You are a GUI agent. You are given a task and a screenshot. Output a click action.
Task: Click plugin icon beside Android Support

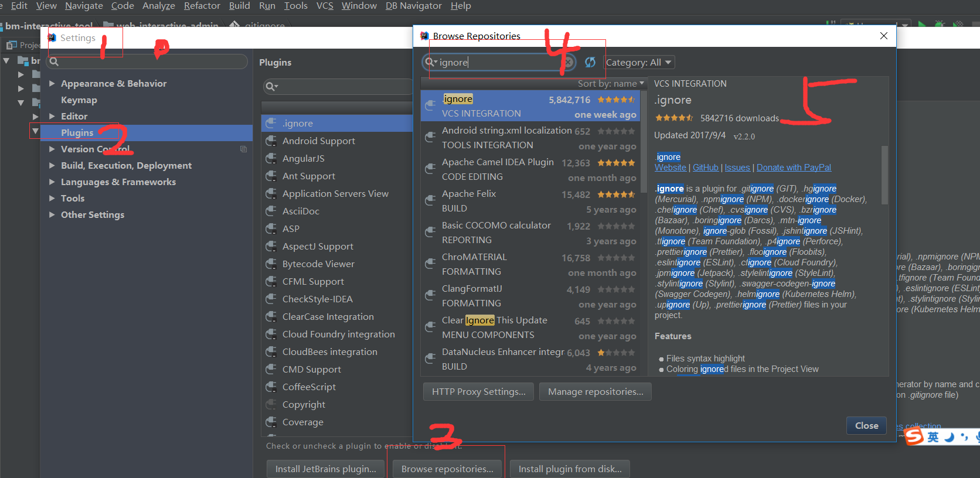point(271,141)
